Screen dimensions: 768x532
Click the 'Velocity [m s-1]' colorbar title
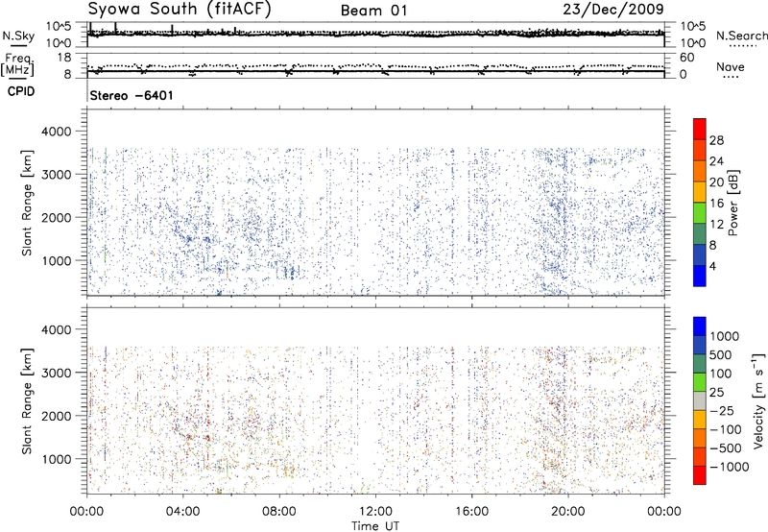[757, 400]
